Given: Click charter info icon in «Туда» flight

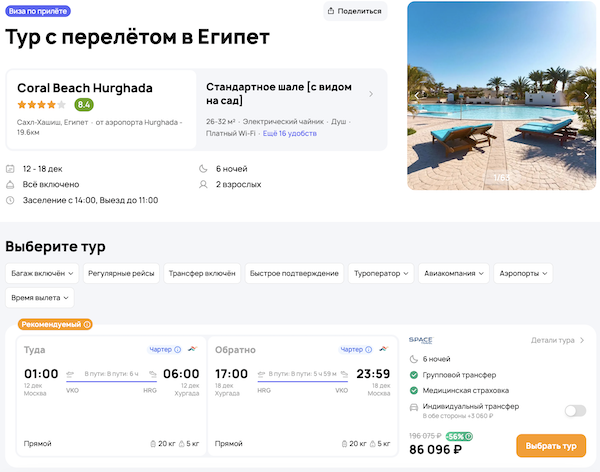Looking at the screenshot, I should (177, 350).
